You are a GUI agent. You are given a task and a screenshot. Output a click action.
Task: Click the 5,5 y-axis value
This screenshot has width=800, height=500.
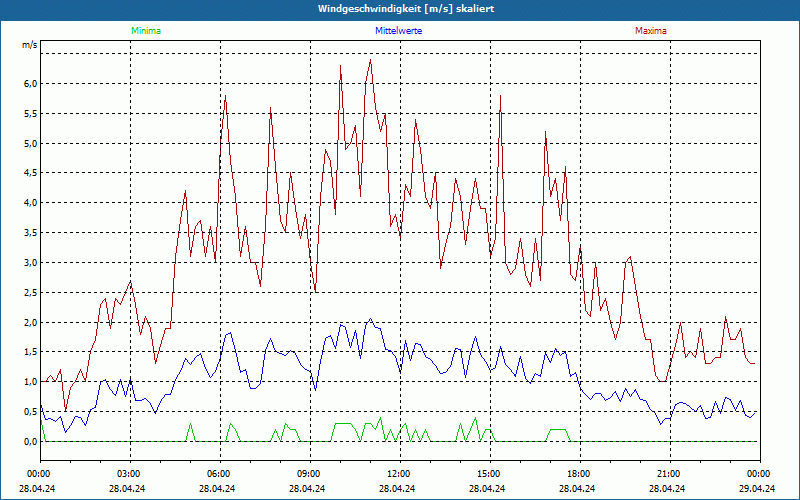point(32,114)
